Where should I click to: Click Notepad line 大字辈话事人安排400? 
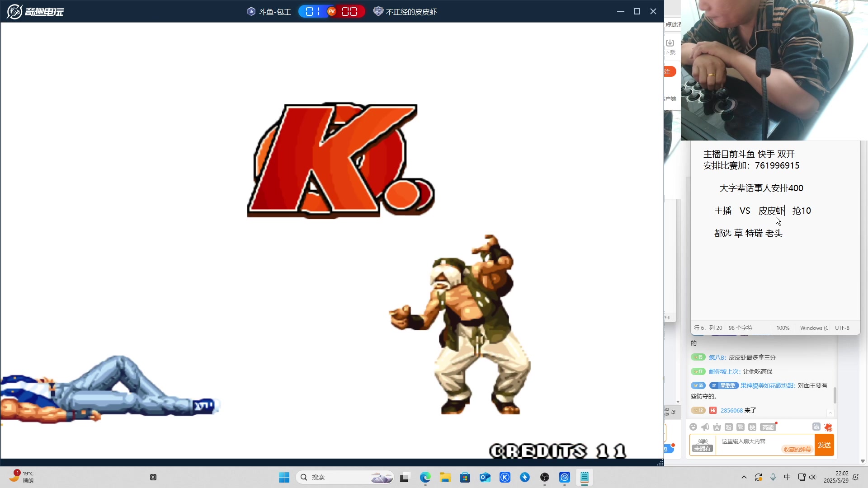(x=761, y=188)
